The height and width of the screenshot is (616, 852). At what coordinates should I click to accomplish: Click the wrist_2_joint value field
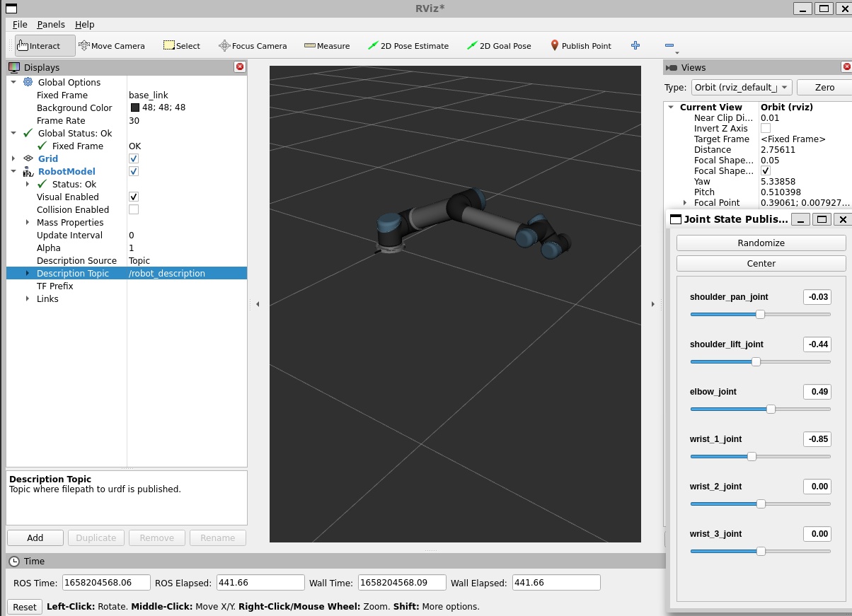(x=817, y=487)
